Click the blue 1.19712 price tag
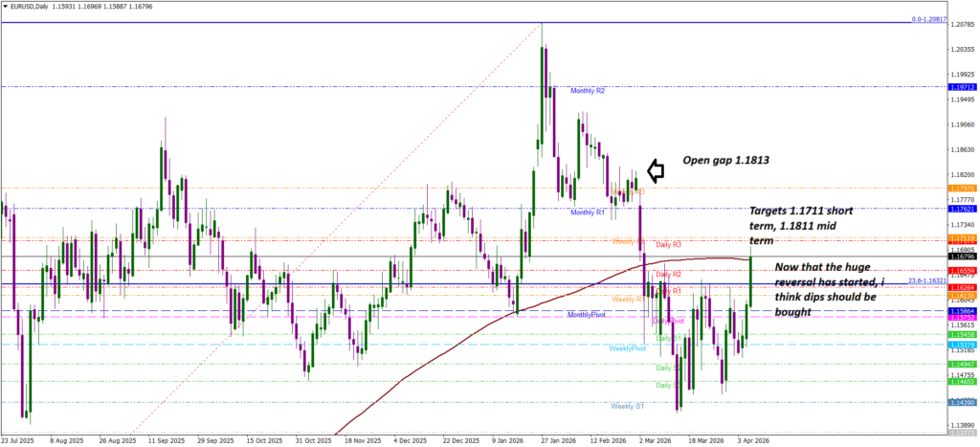This screenshot has height=447, width=980. (961, 87)
